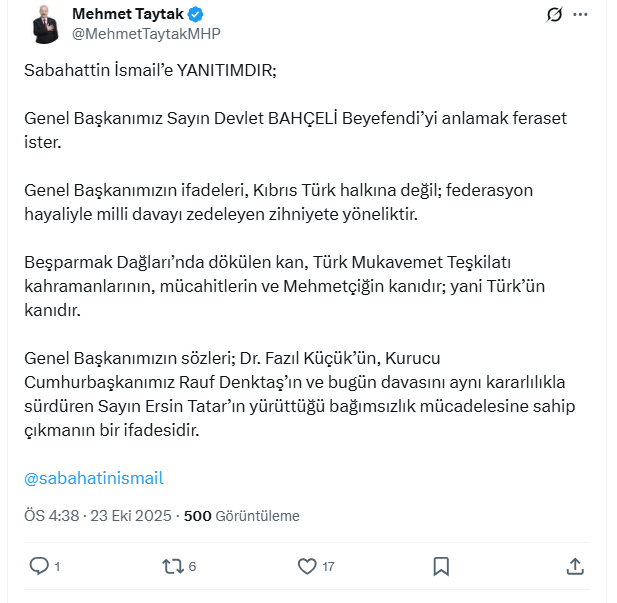Open the 500 Görüntüleme view stats

[241, 516]
